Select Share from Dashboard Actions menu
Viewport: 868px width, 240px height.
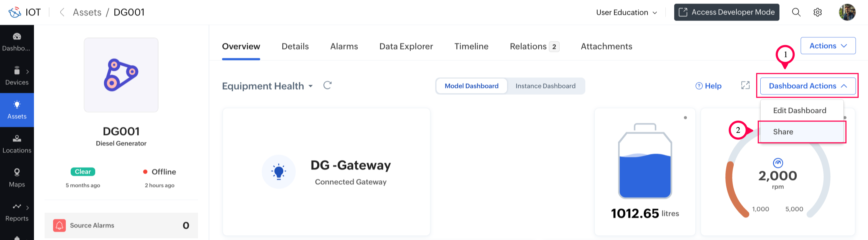[x=783, y=132]
